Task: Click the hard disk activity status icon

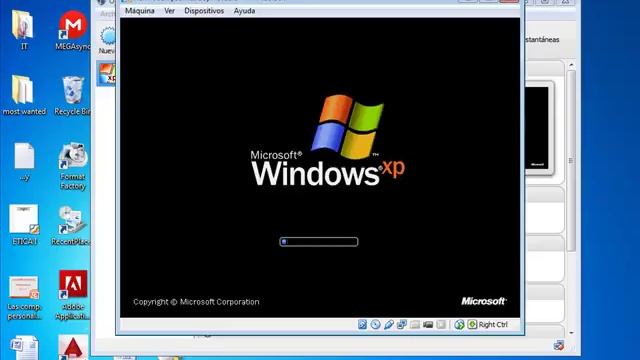Action: coord(362,324)
